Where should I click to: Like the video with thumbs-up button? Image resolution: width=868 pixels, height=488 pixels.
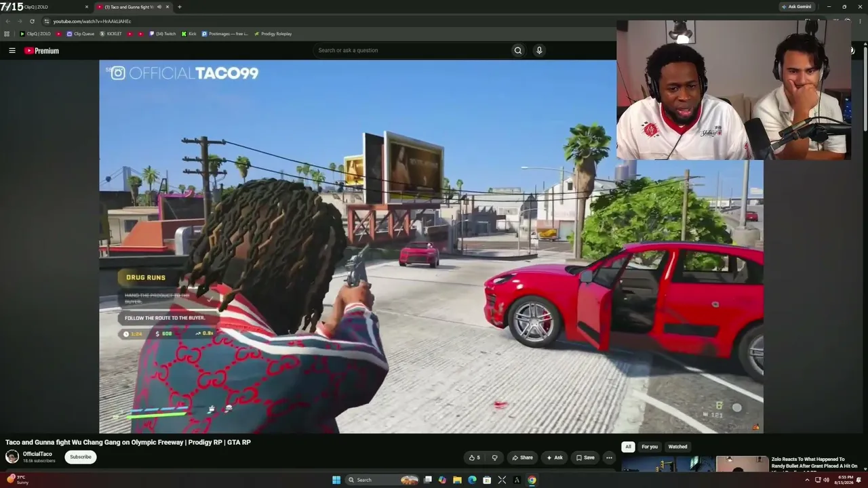coord(475,457)
